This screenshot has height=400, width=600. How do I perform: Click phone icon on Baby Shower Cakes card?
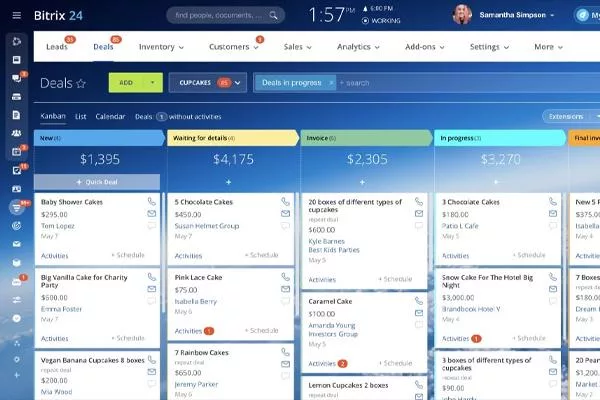[x=152, y=201]
